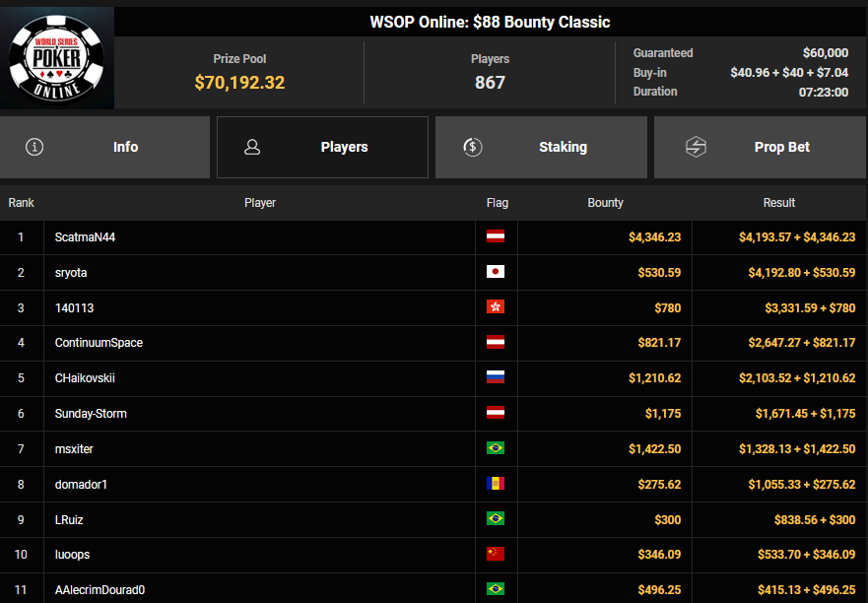Select player Sunday-Storm in the list
Screen dimensions: 868x603
[x=91, y=414]
